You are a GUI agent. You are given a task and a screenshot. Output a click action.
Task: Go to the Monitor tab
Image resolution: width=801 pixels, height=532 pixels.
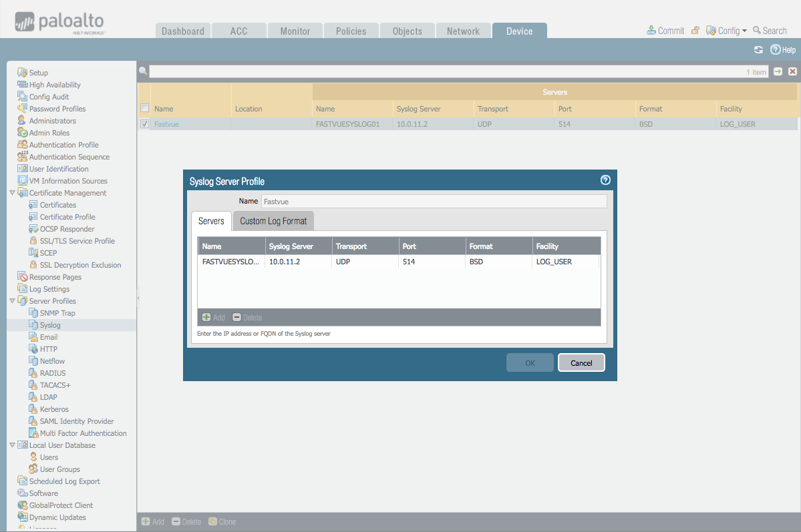(x=295, y=30)
